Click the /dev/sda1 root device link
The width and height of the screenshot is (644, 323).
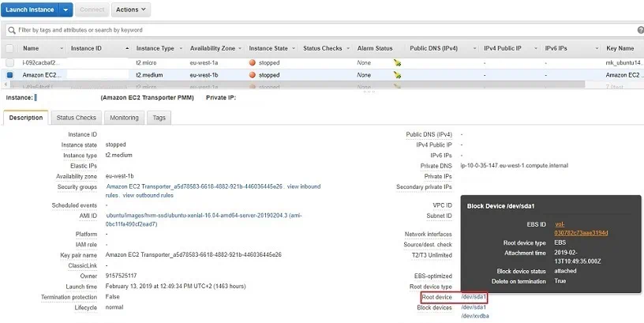point(474,298)
